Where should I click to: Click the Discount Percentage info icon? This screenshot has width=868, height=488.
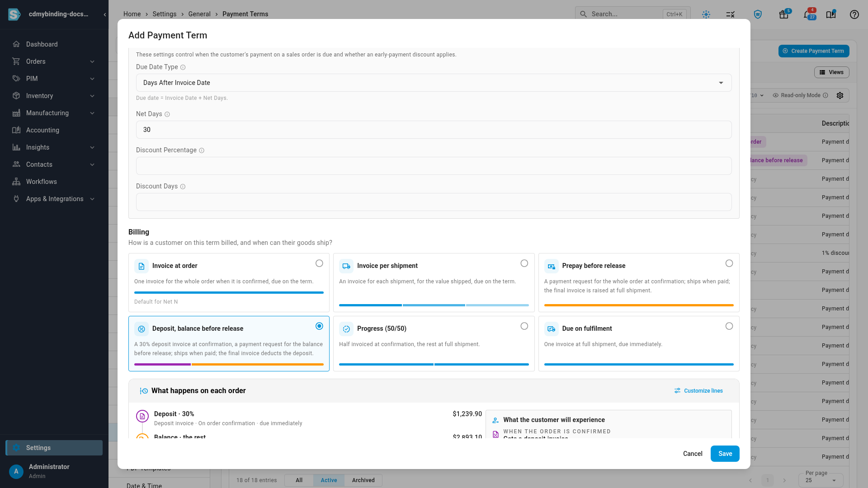(202, 150)
